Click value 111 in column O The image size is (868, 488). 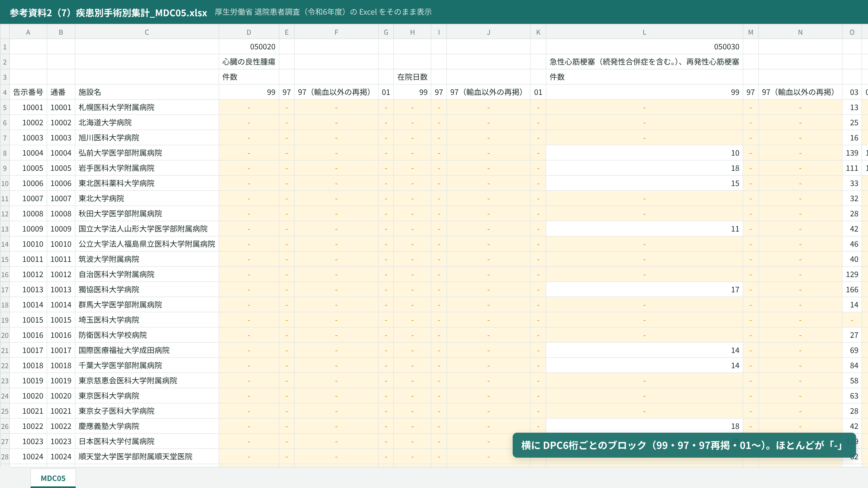click(x=852, y=168)
